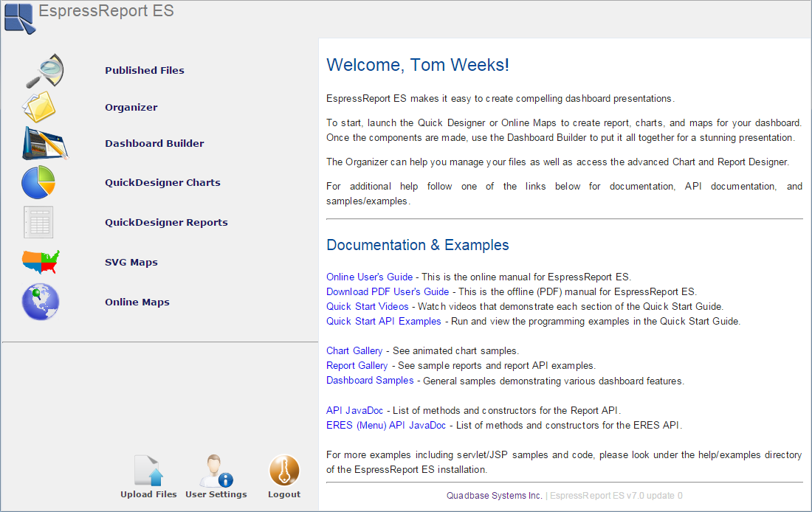
Task: Open the Published Files menu entry
Action: (x=145, y=70)
